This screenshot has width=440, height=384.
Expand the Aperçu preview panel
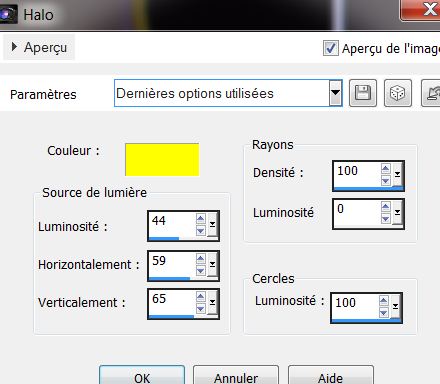click(39, 47)
